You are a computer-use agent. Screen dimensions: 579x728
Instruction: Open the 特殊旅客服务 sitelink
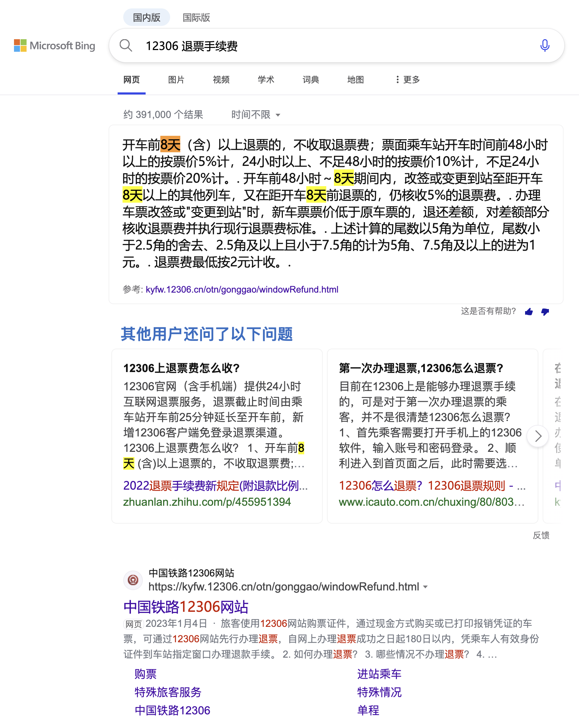point(168,692)
